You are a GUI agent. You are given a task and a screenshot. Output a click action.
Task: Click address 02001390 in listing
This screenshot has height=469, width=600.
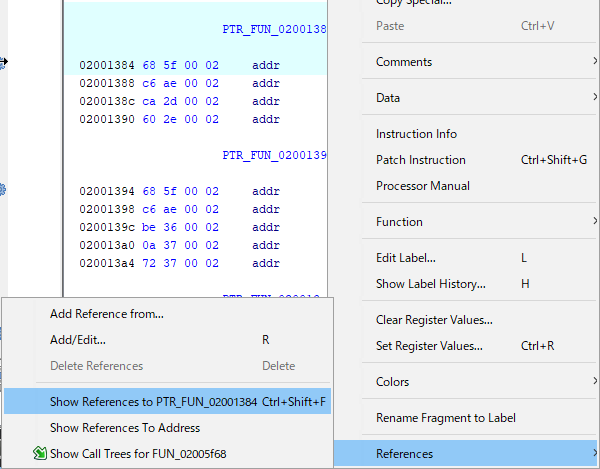[107, 119]
